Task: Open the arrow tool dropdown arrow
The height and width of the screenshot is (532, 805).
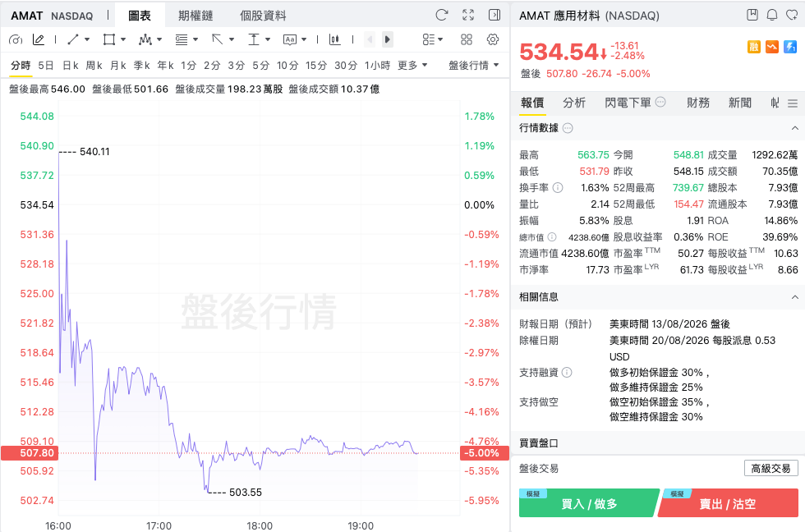Action: click(232, 39)
